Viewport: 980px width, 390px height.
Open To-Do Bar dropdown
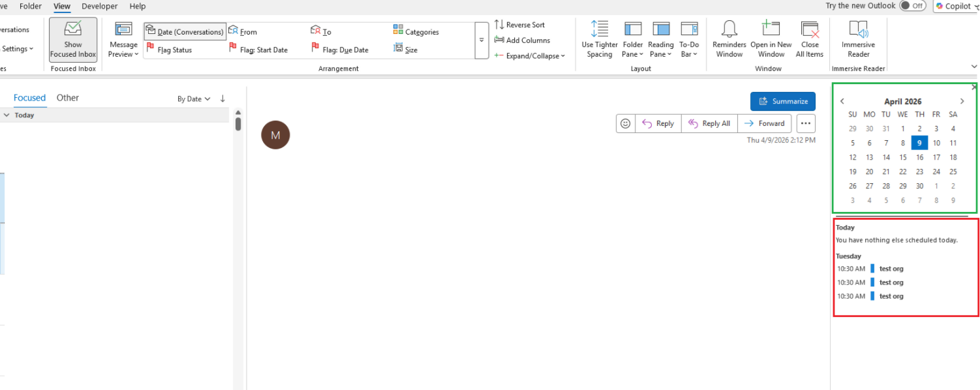pos(689,40)
